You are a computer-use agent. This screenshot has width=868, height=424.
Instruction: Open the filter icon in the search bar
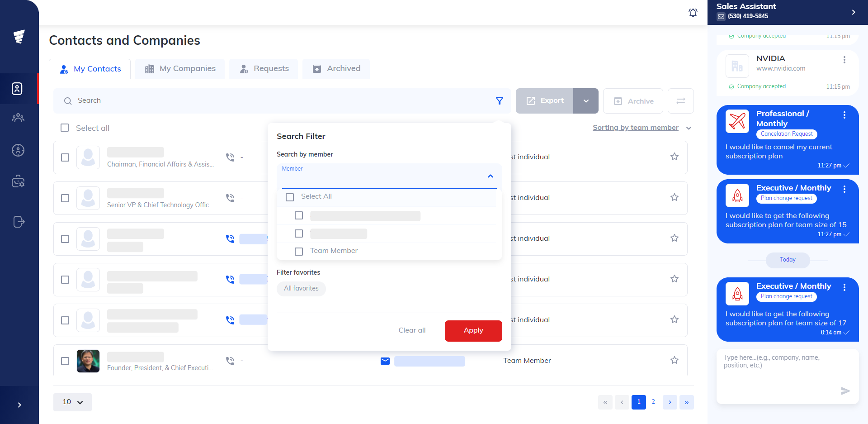pos(499,100)
